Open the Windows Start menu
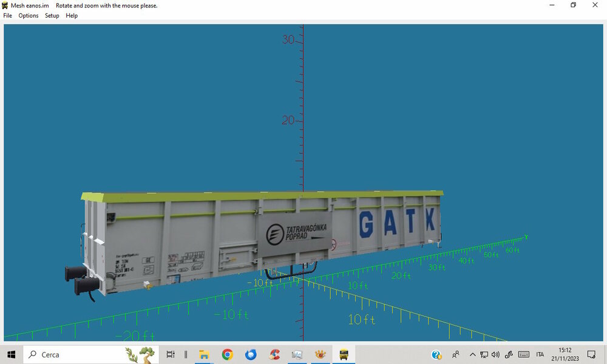The width and height of the screenshot is (607, 364). (x=11, y=354)
